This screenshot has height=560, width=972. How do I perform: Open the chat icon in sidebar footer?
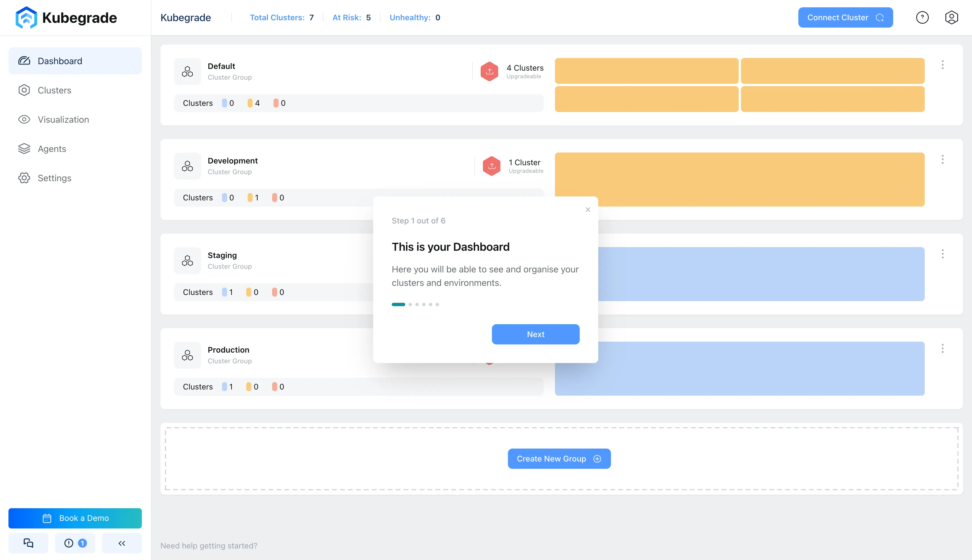[28, 543]
